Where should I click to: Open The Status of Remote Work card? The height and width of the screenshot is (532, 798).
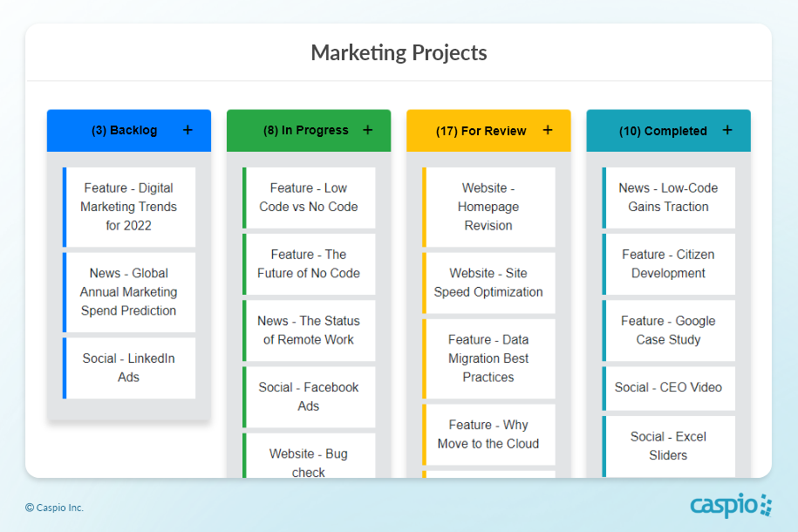coord(309,331)
